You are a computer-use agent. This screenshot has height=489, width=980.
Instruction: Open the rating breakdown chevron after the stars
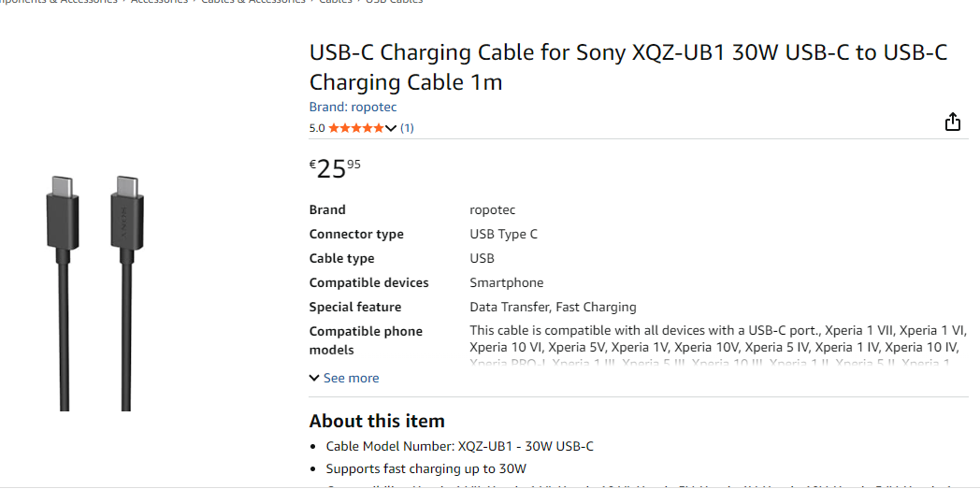click(391, 128)
